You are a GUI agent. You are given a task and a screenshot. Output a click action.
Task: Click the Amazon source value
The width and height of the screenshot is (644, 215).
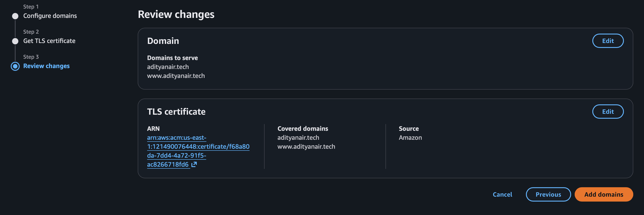click(410, 138)
